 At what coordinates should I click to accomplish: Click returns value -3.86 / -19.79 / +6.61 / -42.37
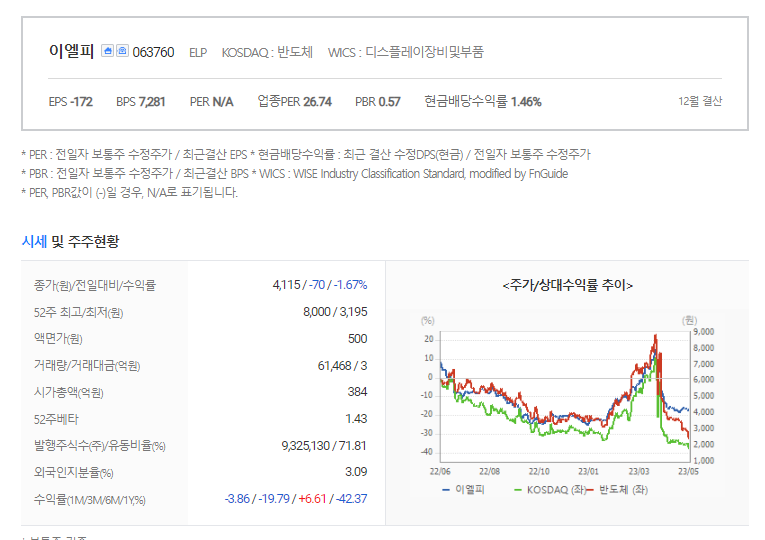tap(296, 499)
